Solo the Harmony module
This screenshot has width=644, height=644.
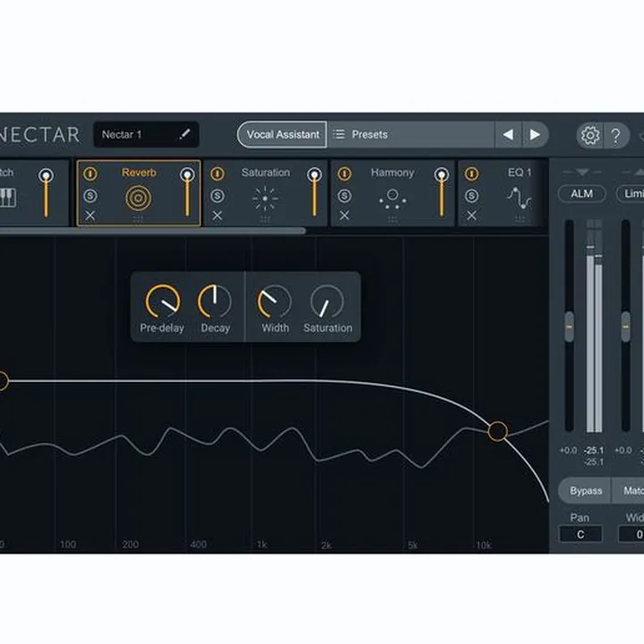tap(344, 196)
